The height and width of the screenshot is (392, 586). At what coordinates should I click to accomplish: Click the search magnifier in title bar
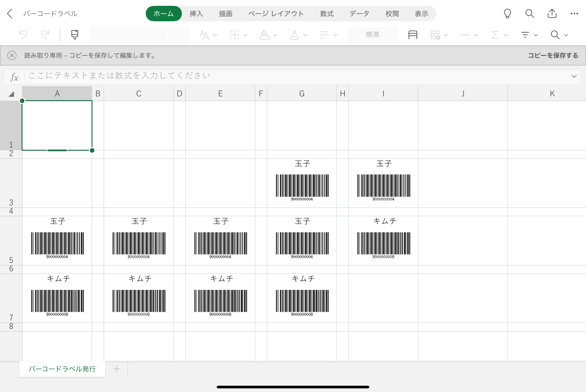point(530,14)
